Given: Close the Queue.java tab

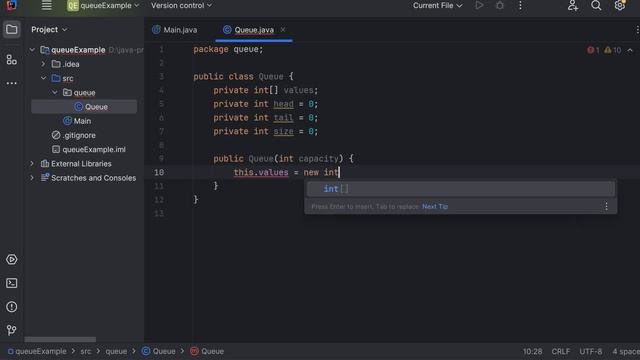Looking at the screenshot, I should coord(282,30).
